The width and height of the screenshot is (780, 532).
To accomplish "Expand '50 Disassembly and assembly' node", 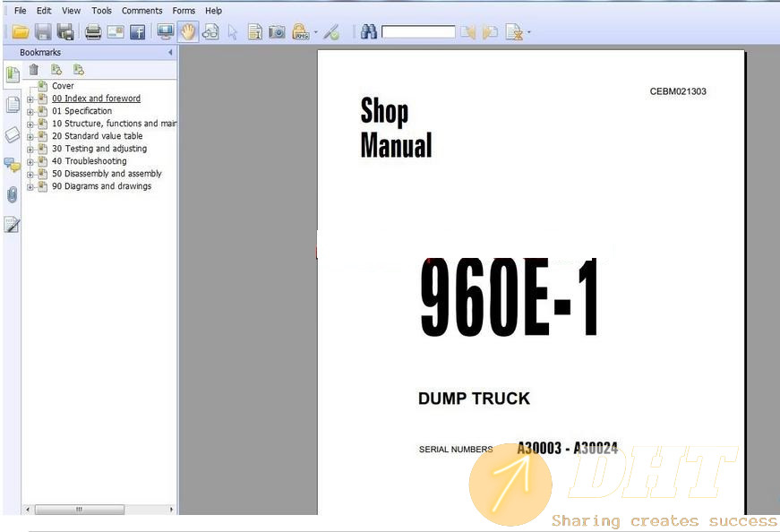I will point(30,175).
